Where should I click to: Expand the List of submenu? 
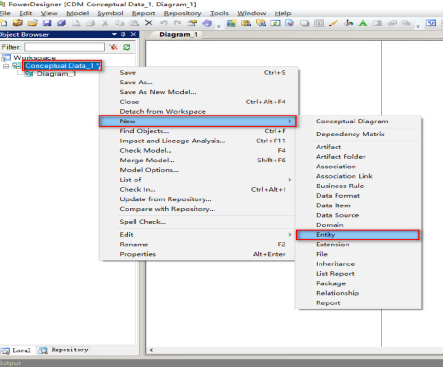[x=290, y=180]
